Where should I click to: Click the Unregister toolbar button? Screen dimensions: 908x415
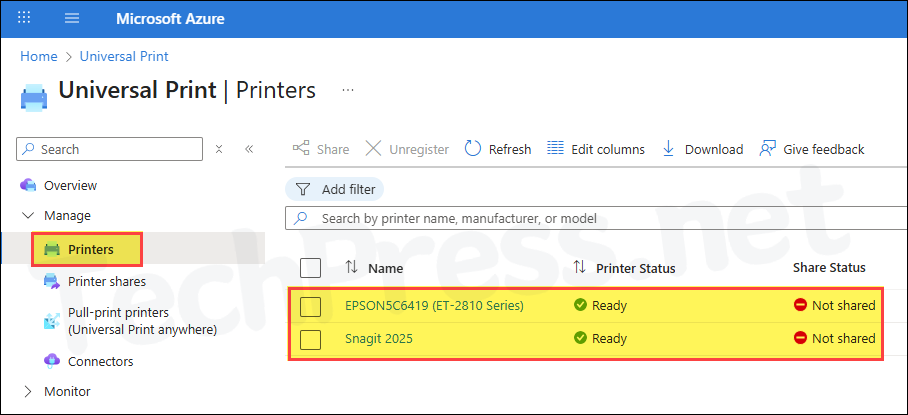pyautogui.click(x=407, y=149)
